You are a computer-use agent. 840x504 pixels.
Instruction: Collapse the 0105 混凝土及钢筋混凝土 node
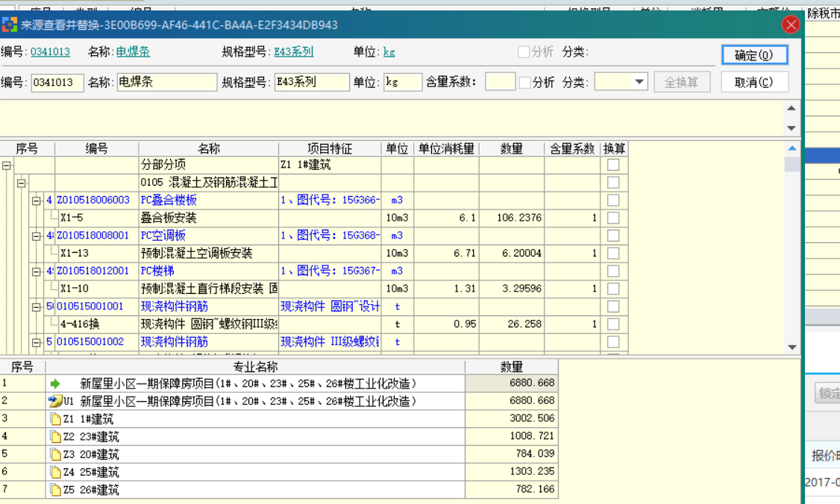(x=21, y=183)
